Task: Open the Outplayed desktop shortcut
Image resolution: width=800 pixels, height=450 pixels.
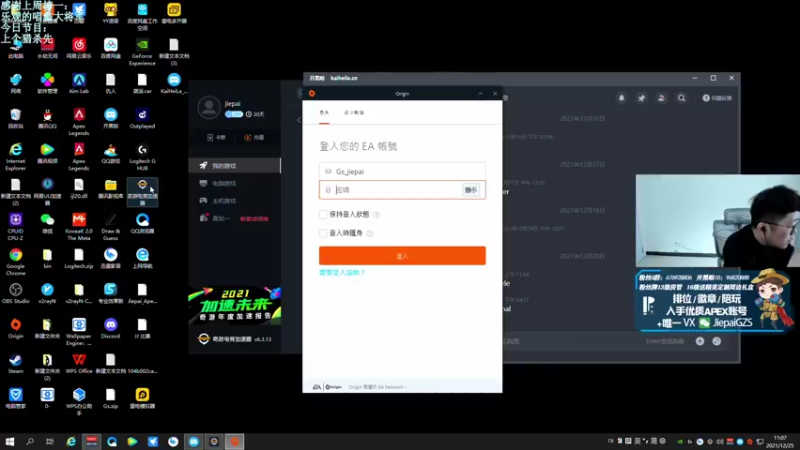Action: coord(142,118)
